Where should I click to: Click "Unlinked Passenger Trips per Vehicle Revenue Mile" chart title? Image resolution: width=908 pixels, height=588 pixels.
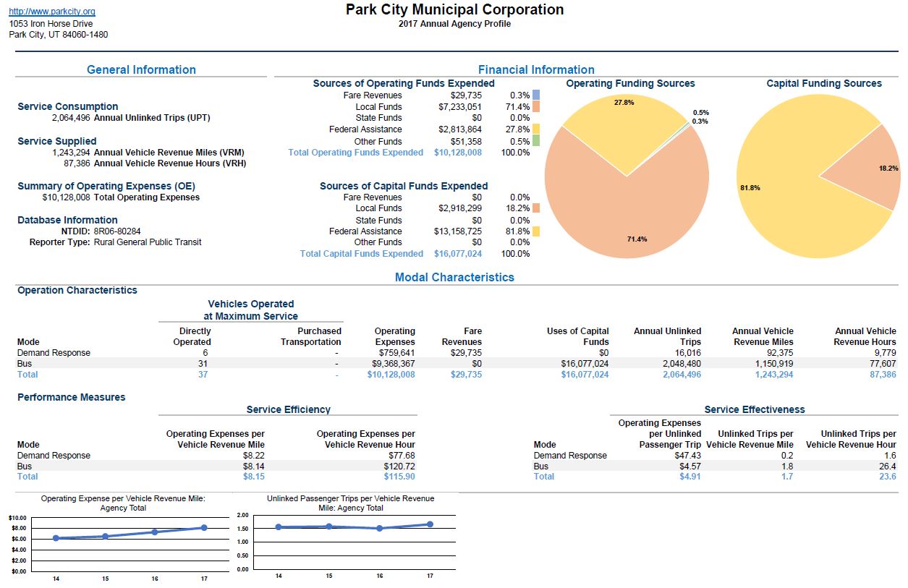351,503
